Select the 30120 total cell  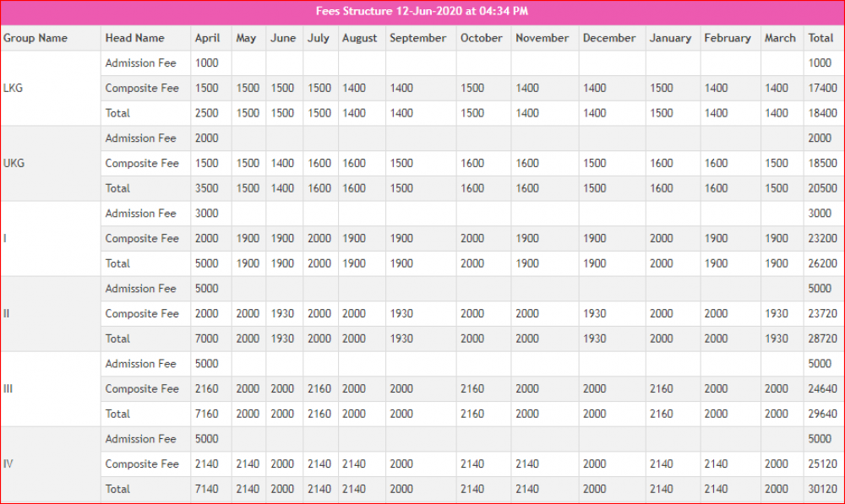(x=822, y=489)
